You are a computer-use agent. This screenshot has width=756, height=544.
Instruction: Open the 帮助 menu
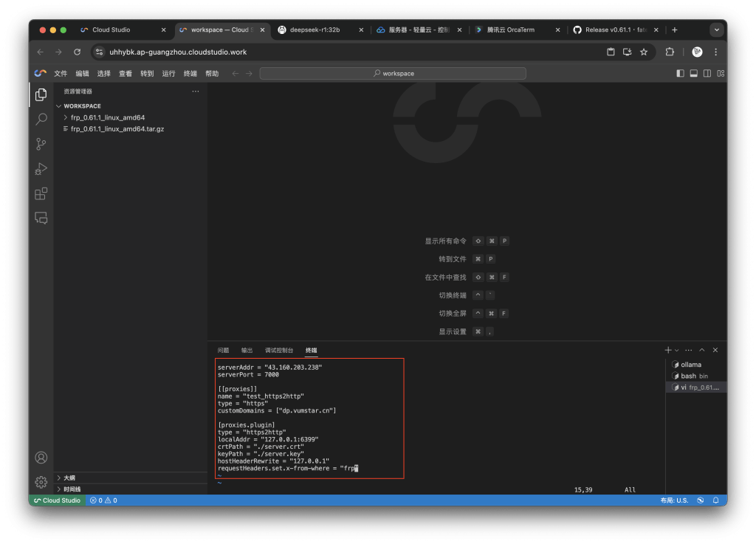212,73
